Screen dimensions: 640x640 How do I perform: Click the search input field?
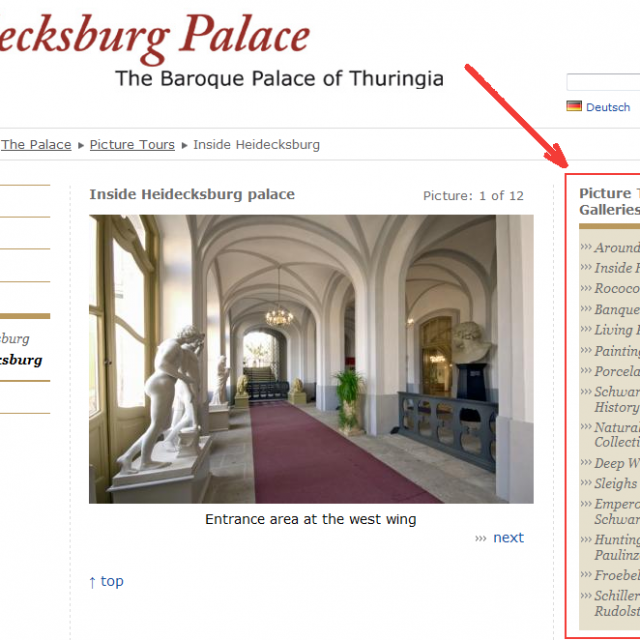603,82
